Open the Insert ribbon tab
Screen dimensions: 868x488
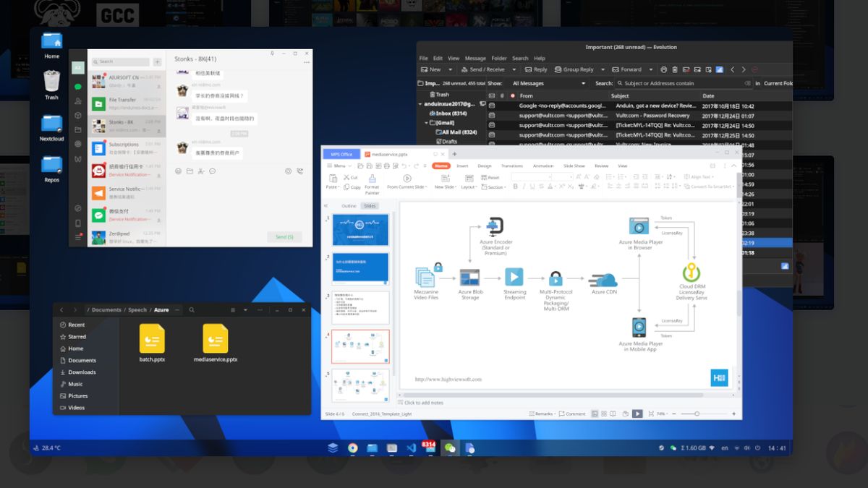(461, 166)
